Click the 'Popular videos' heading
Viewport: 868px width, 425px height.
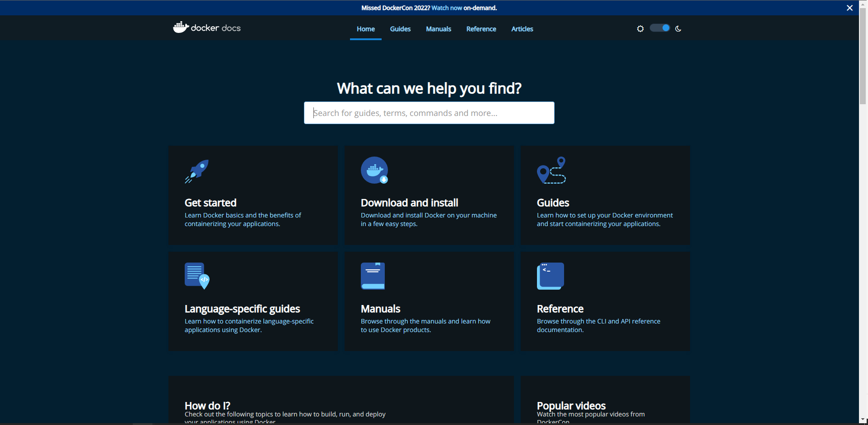pyautogui.click(x=571, y=406)
